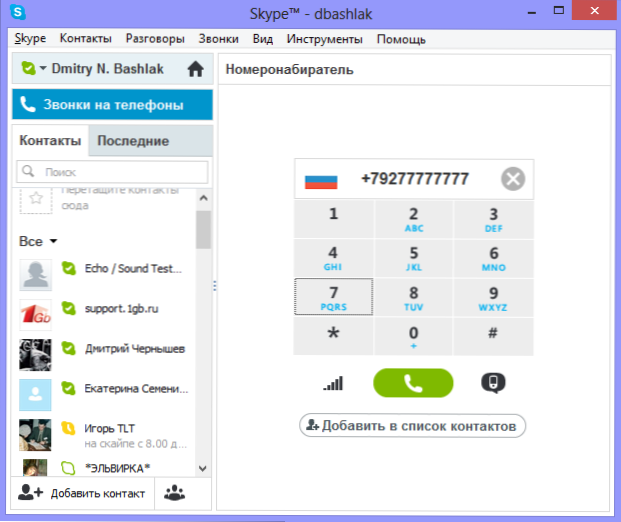
Task: Dial digit 8 TUV on keypad
Action: [x=413, y=297]
